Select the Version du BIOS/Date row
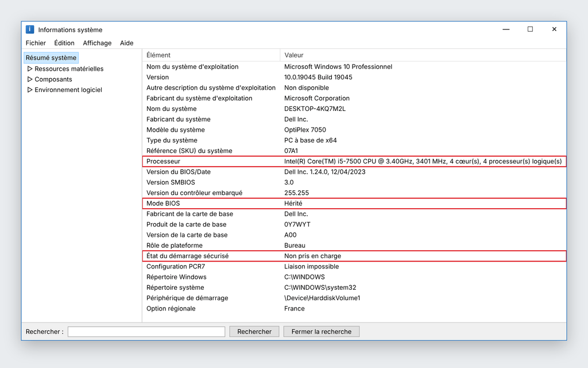Screen dimensions: 588x368 point(354,171)
